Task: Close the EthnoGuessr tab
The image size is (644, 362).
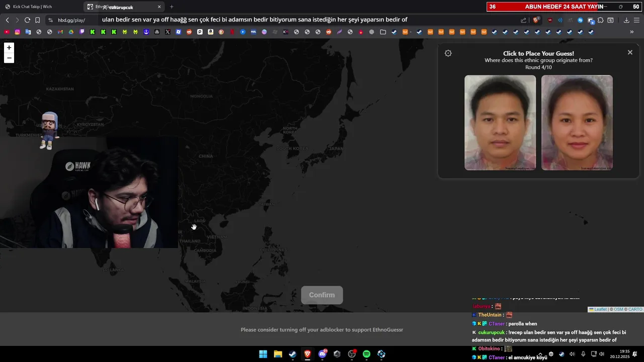Action: coord(159,7)
